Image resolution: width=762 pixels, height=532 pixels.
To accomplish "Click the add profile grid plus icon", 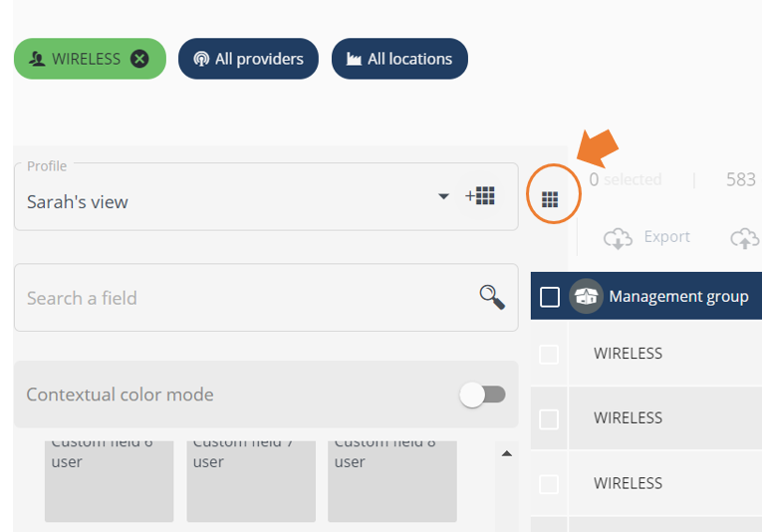I will click(480, 196).
